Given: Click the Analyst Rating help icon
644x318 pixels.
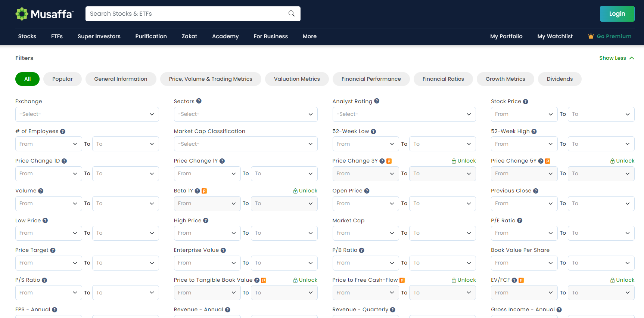Looking at the screenshot, I should click(377, 101).
